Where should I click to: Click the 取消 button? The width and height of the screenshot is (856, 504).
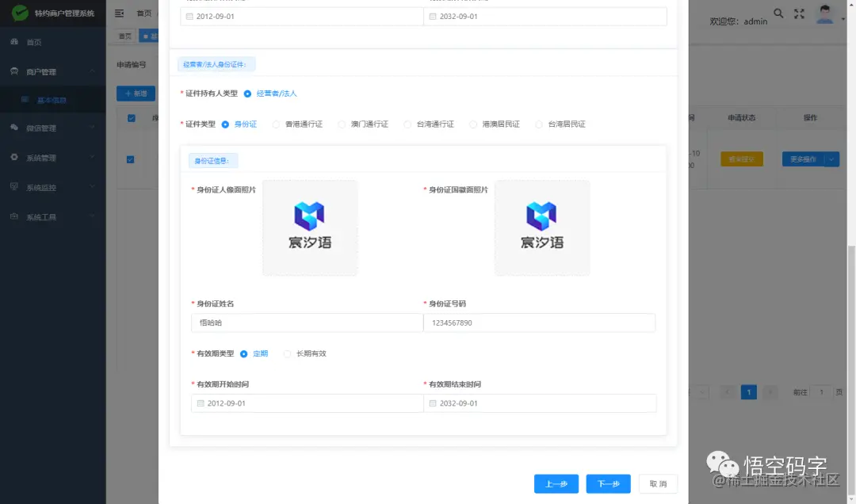click(x=658, y=484)
